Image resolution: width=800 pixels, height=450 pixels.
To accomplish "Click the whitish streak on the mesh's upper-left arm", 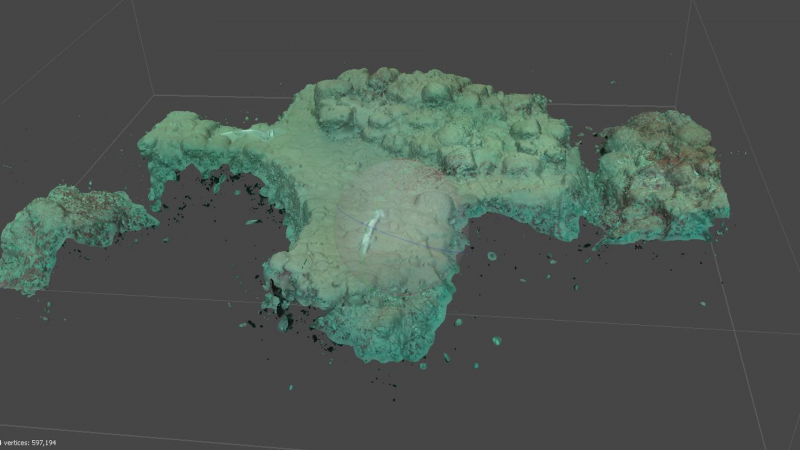I will click(245, 132).
